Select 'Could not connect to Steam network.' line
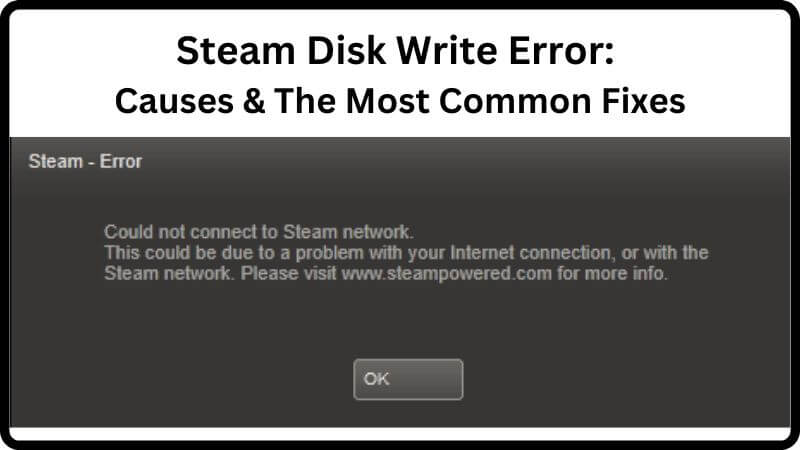Viewport: 800px width, 450px height. (259, 232)
